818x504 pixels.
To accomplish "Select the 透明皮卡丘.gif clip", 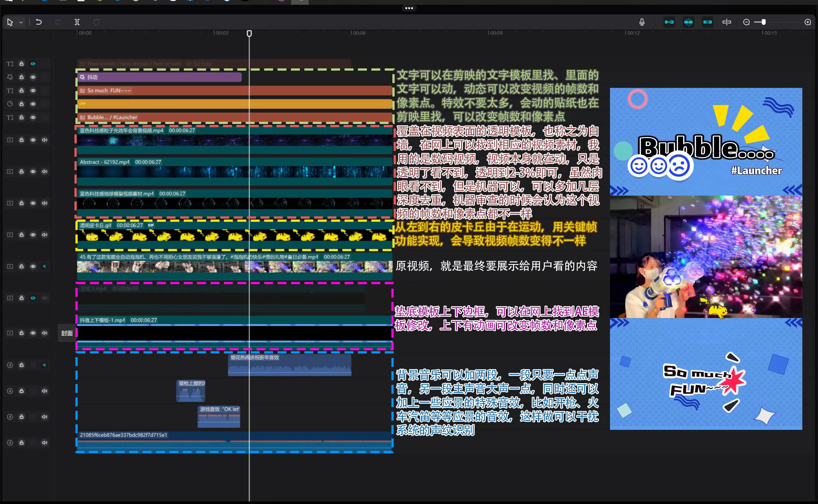I will coord(235,235).
